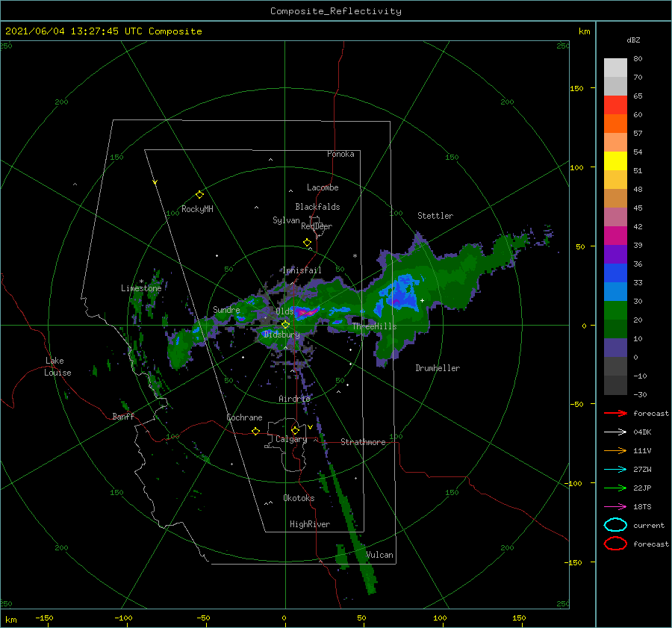Click the yellow diamond marker below RedDeer
Image resolution: width=672 pixels, height=628 pixels.
pos(308,243)
